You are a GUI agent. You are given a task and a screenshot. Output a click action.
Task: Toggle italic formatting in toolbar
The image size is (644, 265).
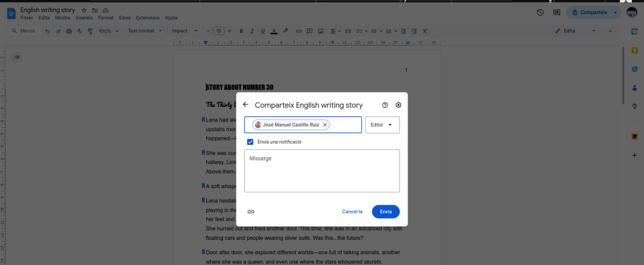point(252,31)
